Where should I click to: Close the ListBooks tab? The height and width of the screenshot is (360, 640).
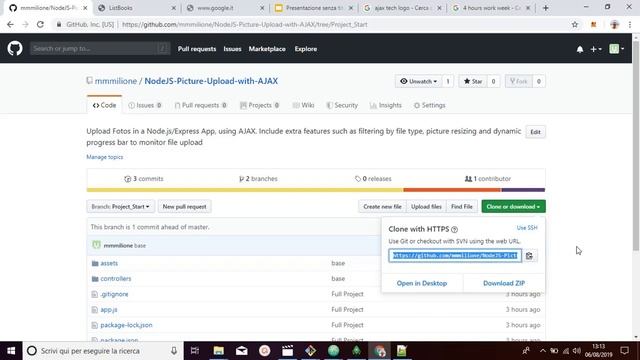coord(173,8)
